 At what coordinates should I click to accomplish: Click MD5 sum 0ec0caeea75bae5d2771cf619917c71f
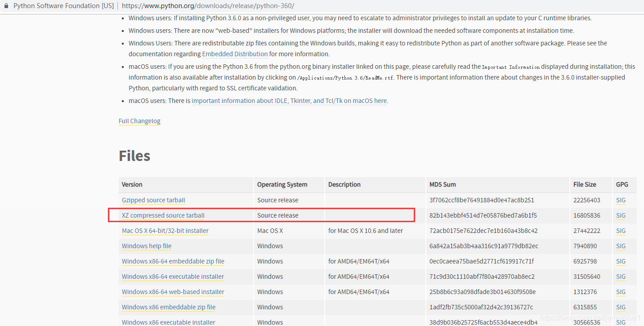[482, 261]
